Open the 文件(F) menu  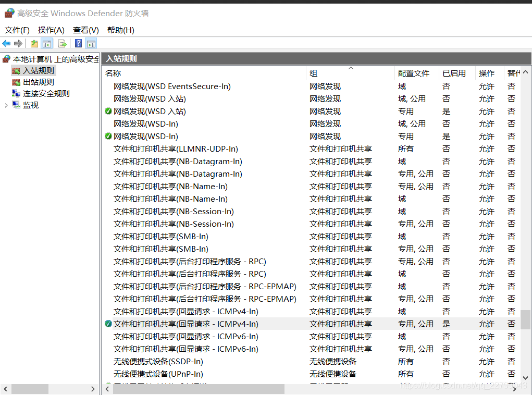pos(17,30)
